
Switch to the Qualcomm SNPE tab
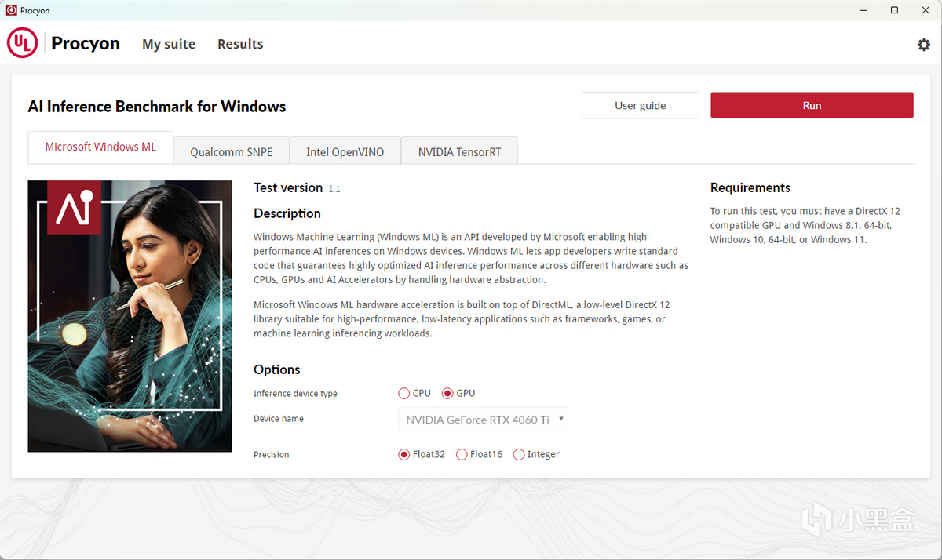click(231, 151)
